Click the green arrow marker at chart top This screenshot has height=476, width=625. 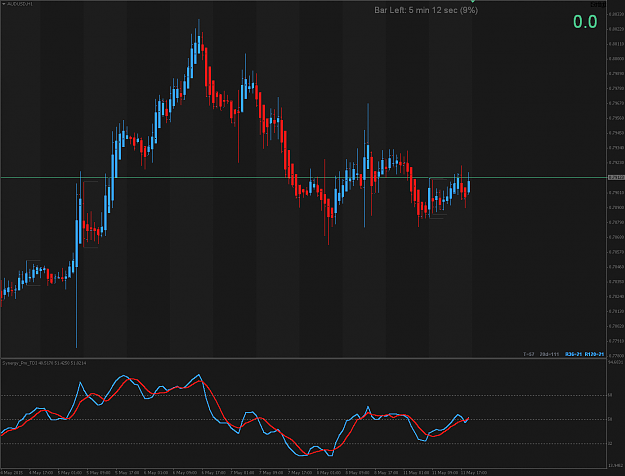[473, 2]
